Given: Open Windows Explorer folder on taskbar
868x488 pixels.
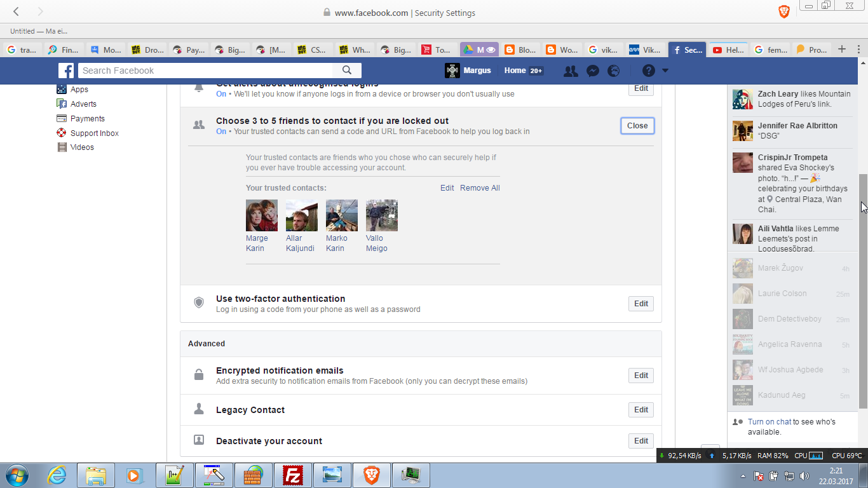Looking at the screenshot, I should 96,475.
